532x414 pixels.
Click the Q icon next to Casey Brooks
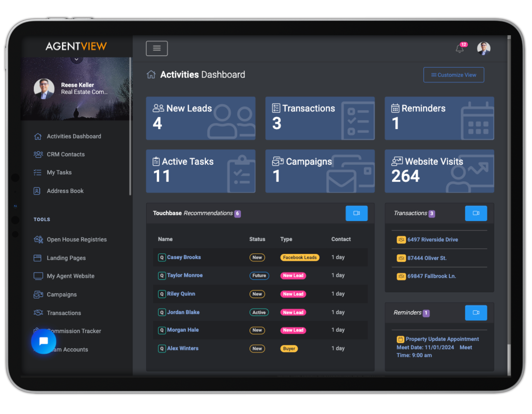[162, 257]
